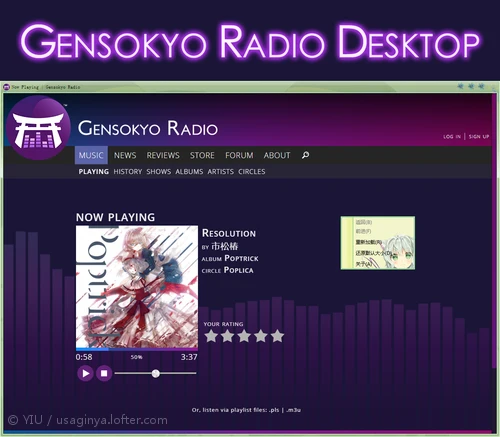Click the Poptrick album cover thumbnail

click(137, 287)
